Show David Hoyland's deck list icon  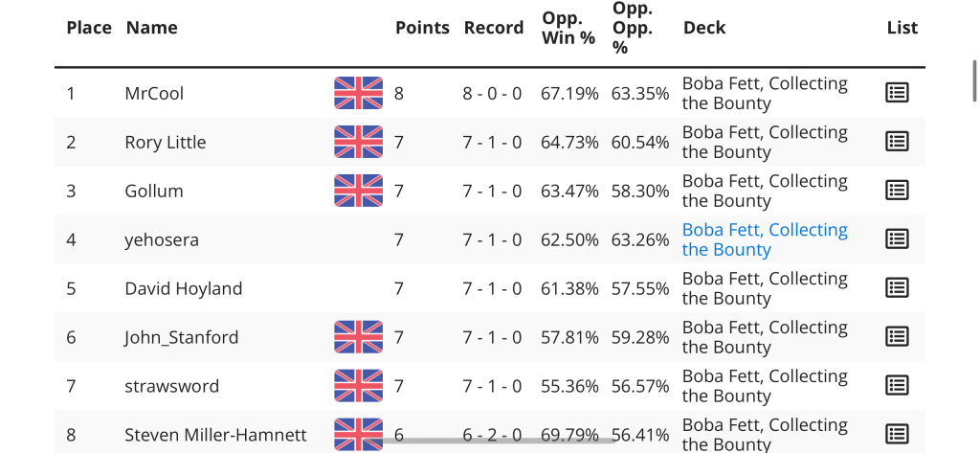pos(897,288)
